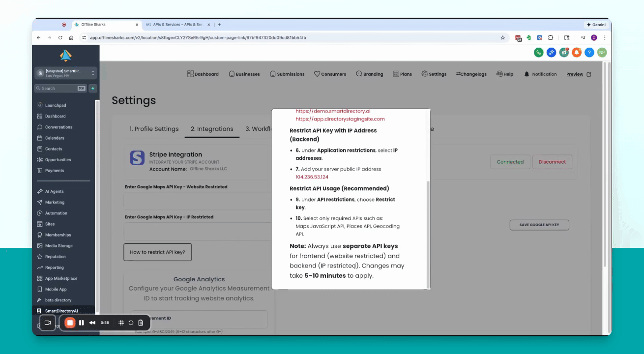Click the Connected status button
The height and width of the screenshot is (354, 644).
click(510, 162)
